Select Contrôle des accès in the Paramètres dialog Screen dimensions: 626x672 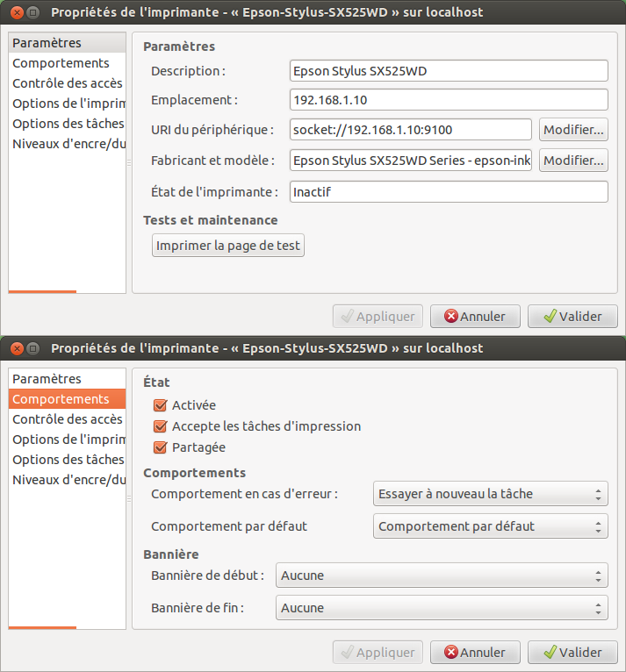(67, 83)
